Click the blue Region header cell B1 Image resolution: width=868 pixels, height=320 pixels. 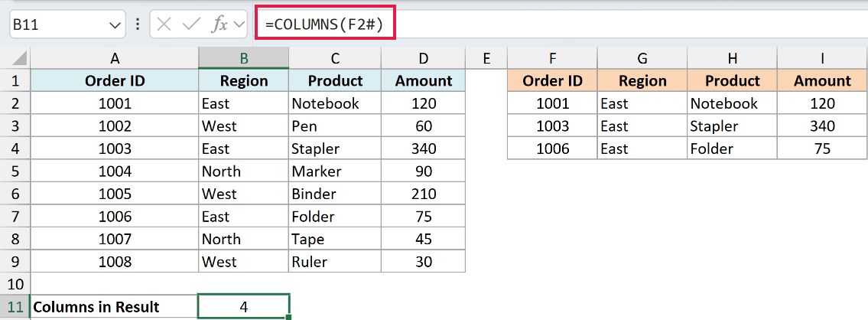pos(243,81)
